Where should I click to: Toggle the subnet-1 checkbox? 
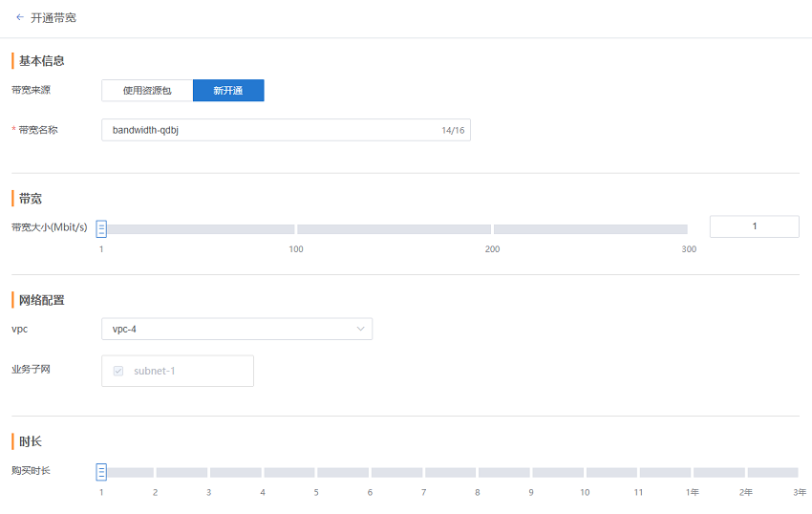click(118, 371)
